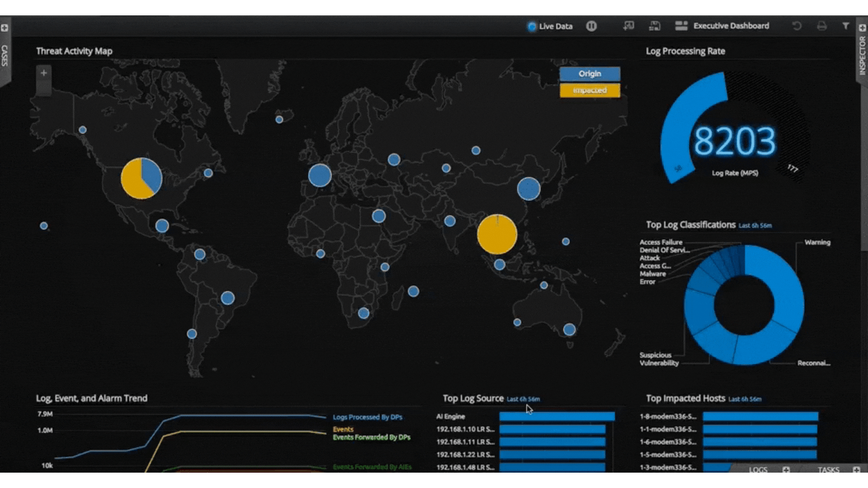Image resolution: width=868 pixels, height=488 pixels.
Task: Click the print icon
Action: point(822,26)
